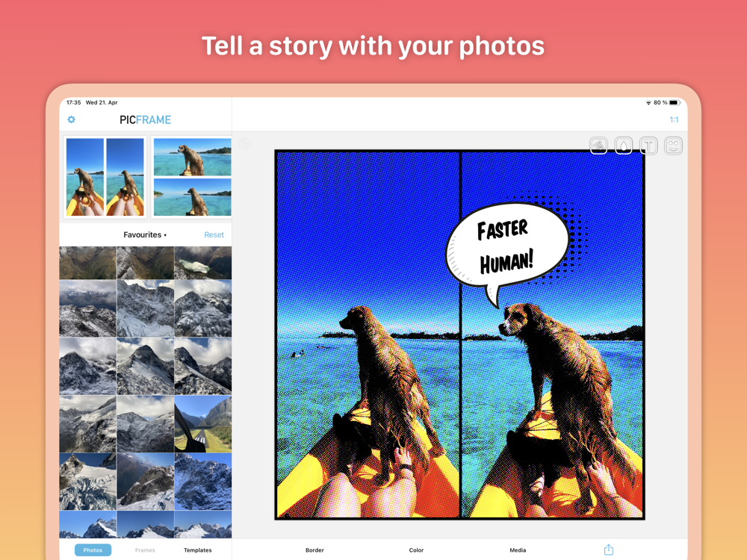Pick the glacial lake photo in top row
Image resolution: width=747 pixels, height=560 pixels.
tap(203, 262)
